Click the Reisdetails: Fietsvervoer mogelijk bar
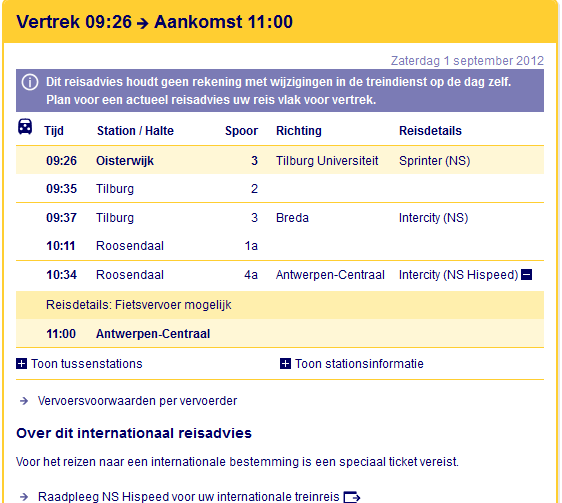Screen dimensions: 562x503 280,305
